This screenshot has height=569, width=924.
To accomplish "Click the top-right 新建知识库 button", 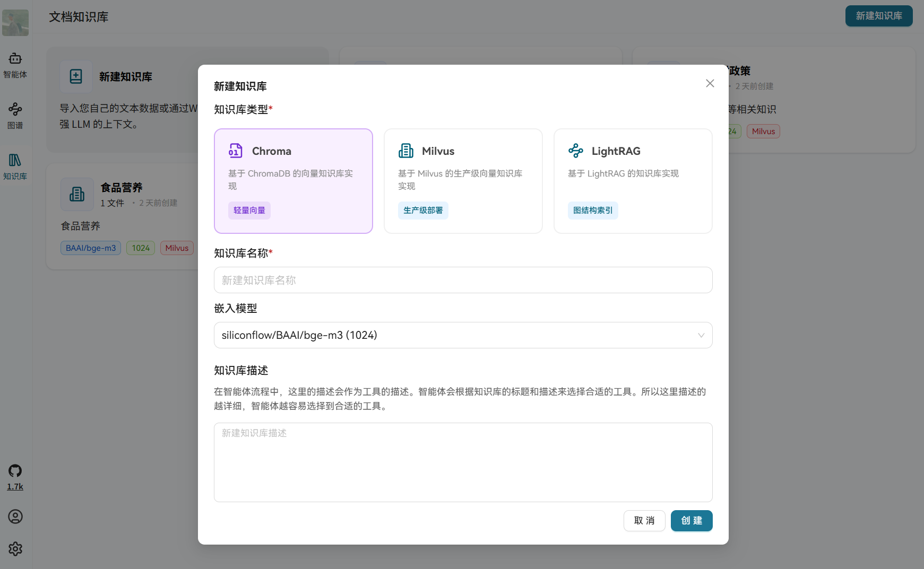I will pyautogui.click(x=879, y=16).
